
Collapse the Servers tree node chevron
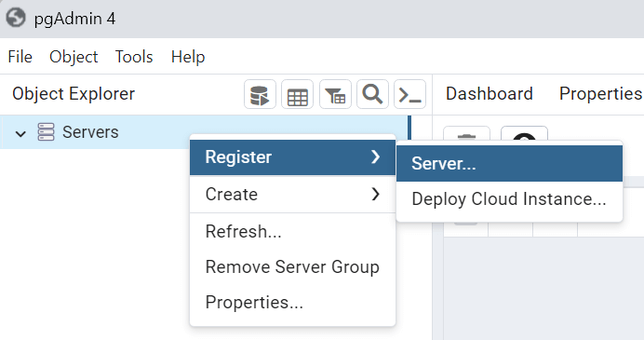[x=20, y=133]
